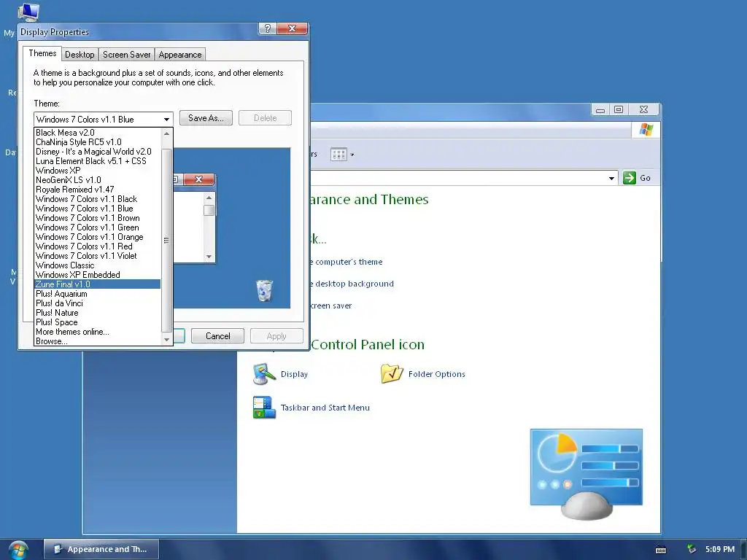Click the Windows Start orb
747x560 pixels.
(x=18, y=550)
